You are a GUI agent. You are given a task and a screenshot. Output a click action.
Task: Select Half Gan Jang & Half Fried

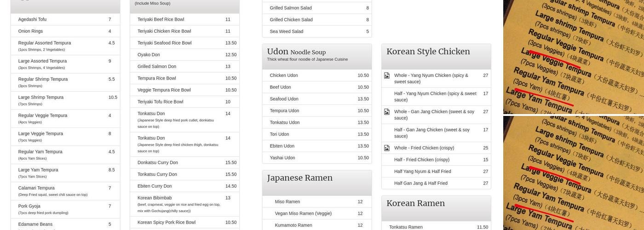436,183
